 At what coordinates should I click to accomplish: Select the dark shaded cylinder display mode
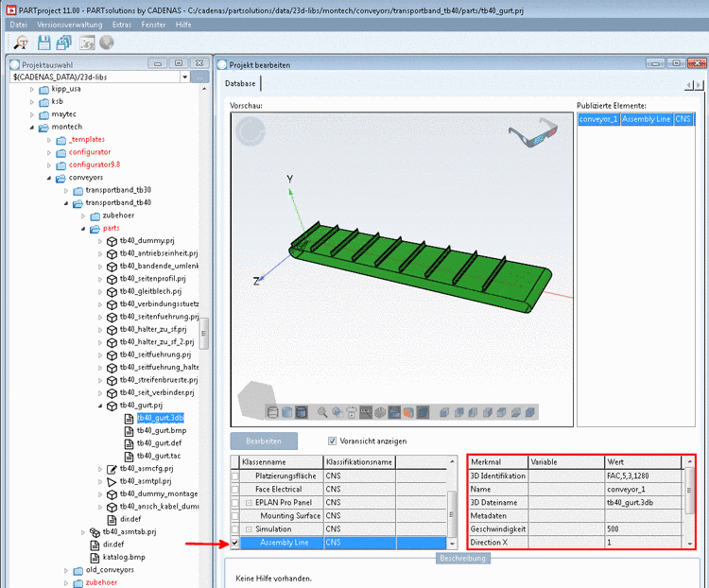click(x=302, y=412)
